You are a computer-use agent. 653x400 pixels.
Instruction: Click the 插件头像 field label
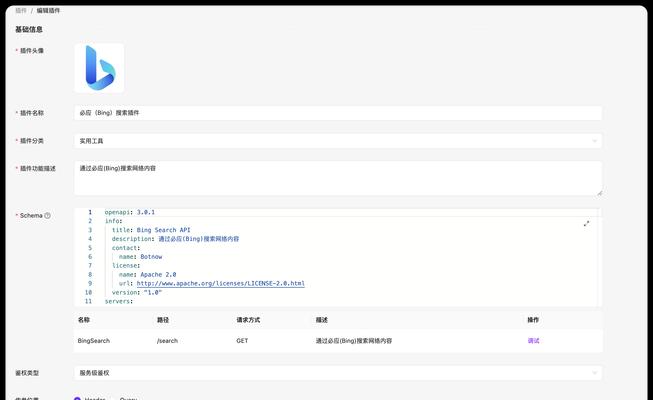[32, 50]
